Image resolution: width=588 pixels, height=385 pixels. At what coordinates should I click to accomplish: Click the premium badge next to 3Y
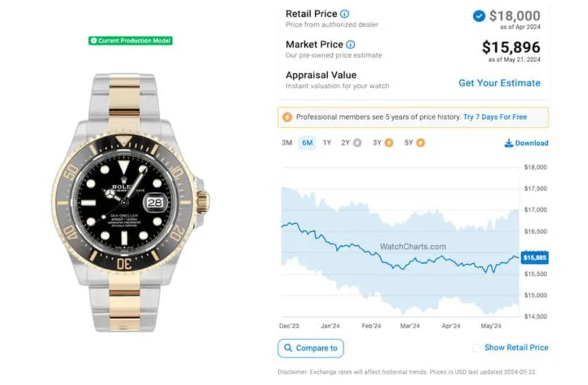click(x=389, y=143)
